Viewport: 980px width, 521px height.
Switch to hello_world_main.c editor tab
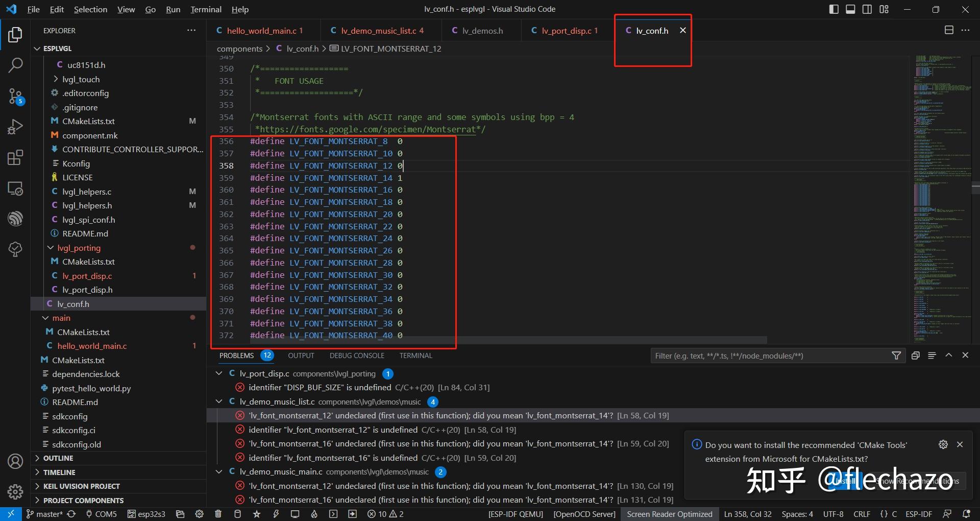(264, 31)
